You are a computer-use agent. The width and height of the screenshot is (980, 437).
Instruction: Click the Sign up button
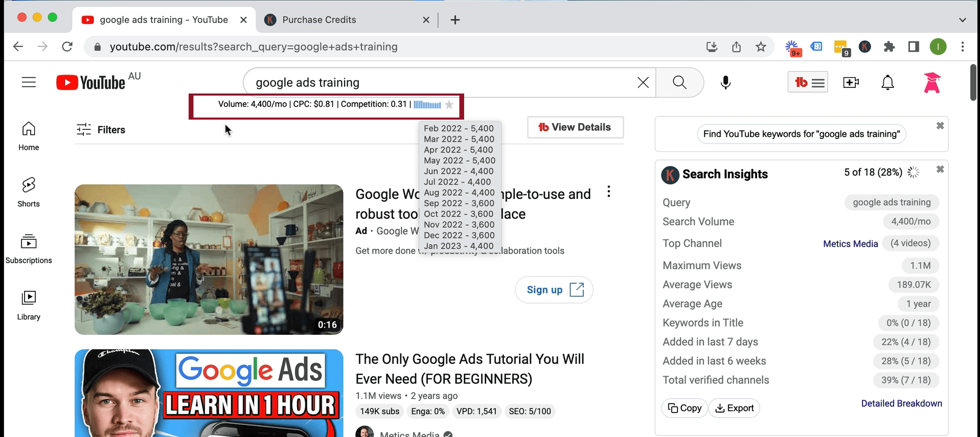pyautogui.click(x=554, y=290)
